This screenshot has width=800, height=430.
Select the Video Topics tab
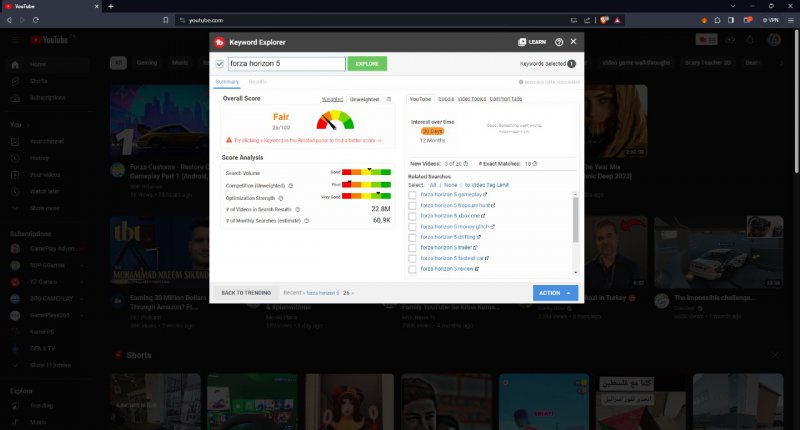pyautogui.click(x=473, y=99)
